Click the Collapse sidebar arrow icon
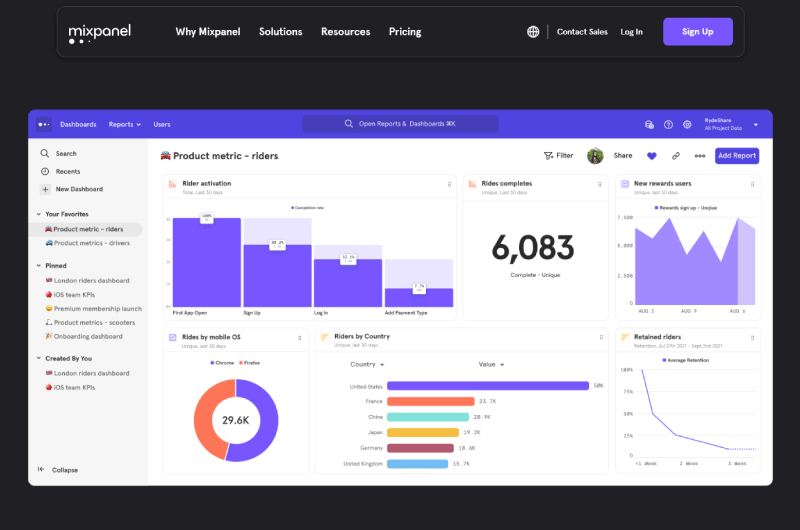This screenshot has width=800, height=530. click(x=41, y=469)
